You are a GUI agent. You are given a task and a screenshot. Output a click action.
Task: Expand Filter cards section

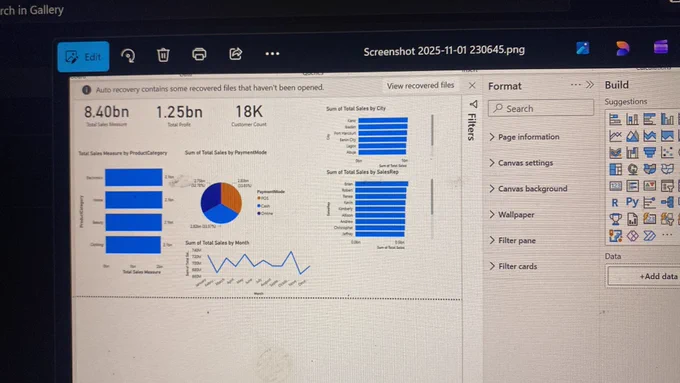513,266
